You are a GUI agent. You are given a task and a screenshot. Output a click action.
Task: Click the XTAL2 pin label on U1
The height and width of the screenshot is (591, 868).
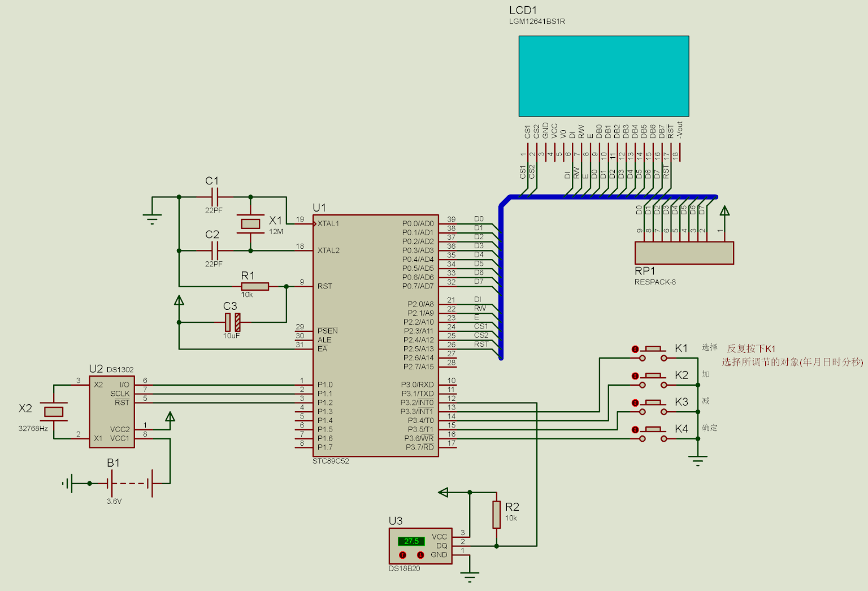point(328,251)
